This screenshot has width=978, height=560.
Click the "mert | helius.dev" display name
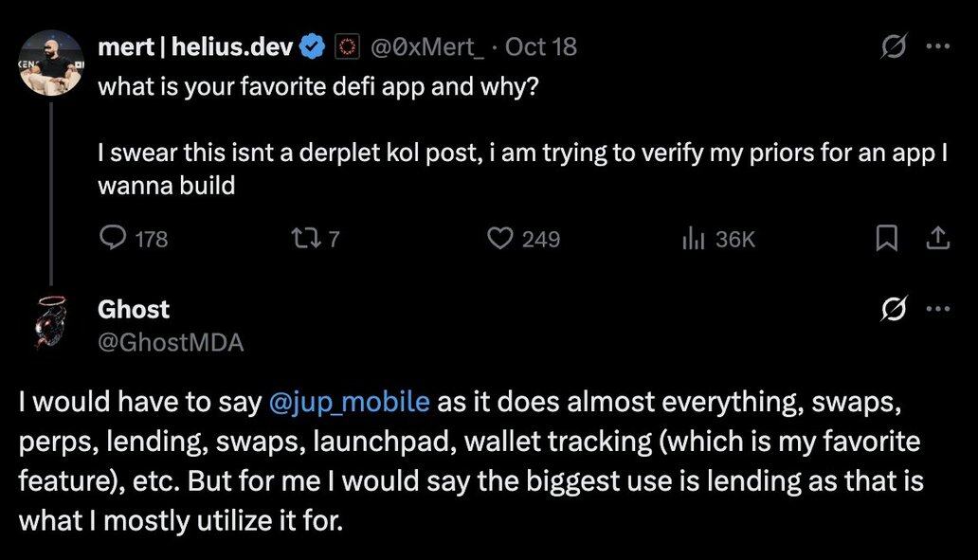click(196, 45)
